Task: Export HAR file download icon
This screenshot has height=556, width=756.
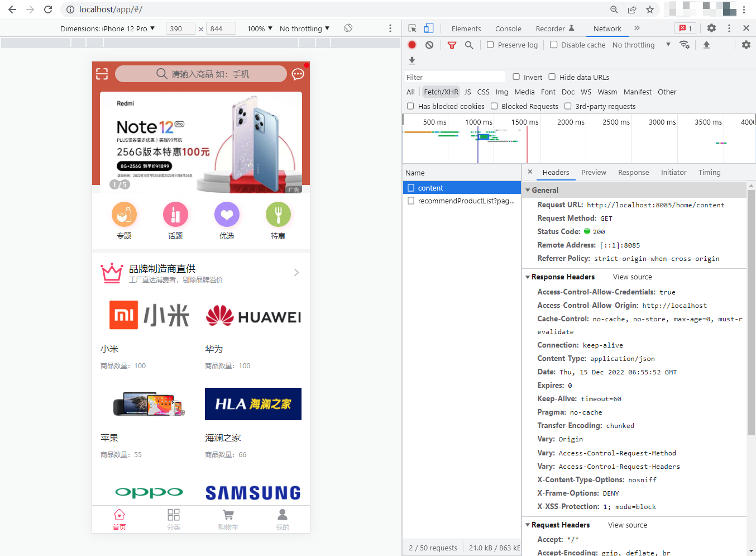Action: (412, 60)
